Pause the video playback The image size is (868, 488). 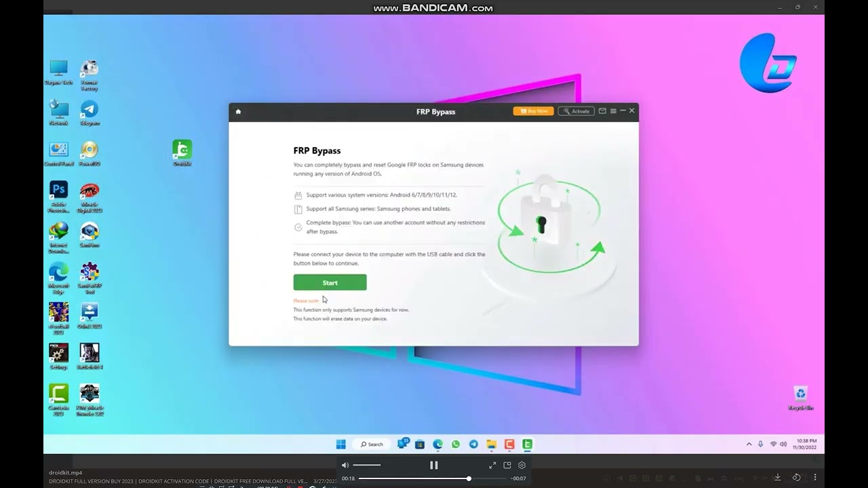click(434, 465)
